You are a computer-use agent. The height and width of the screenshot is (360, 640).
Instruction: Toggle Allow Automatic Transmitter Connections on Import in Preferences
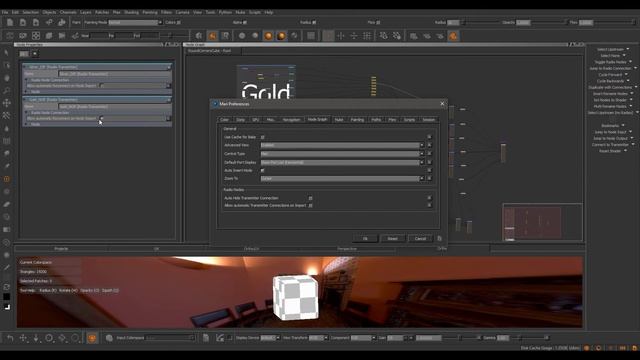pos(310,205)
